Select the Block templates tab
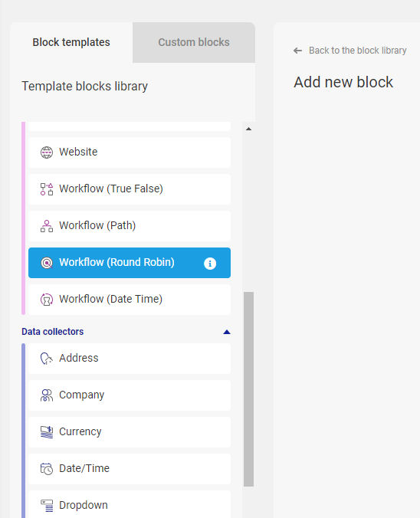Viewport: 420px width, 518px height. coord(71,42)
